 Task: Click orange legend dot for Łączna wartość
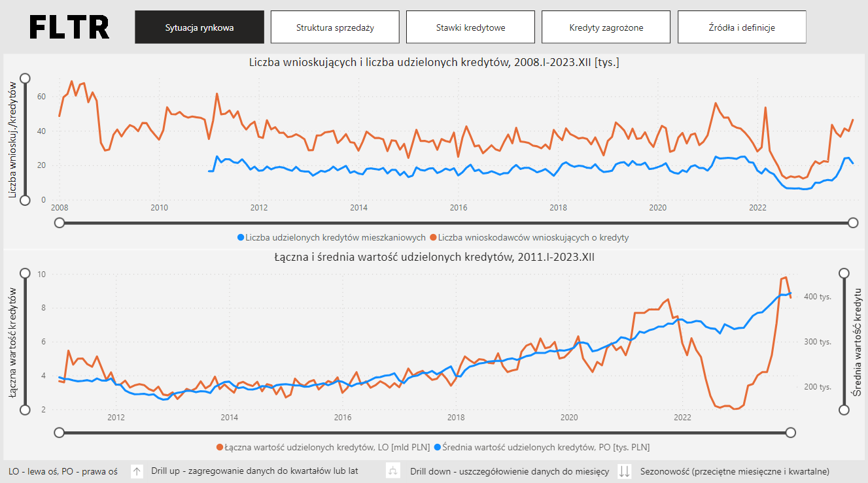pyautogui.click(x=219, y=447)
